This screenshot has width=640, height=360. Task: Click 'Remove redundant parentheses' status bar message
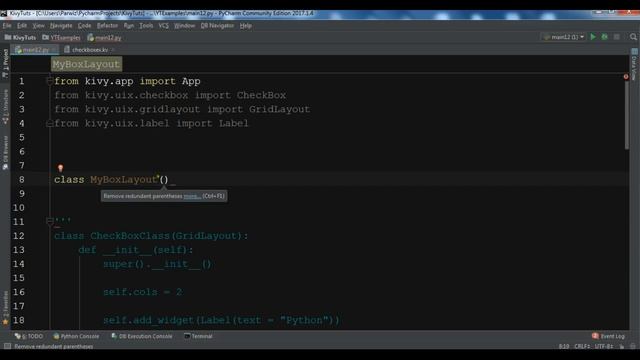(54, 347)
